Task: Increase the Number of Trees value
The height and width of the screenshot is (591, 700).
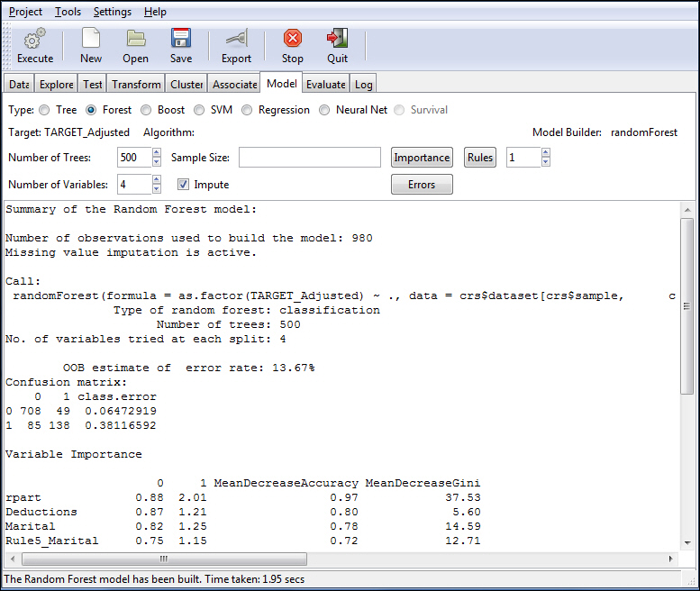Action: click(156, 152)
